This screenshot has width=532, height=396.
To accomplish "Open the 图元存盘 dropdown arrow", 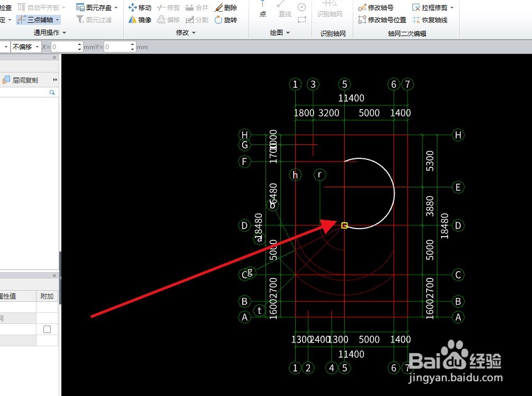I will tap(116, 7).
